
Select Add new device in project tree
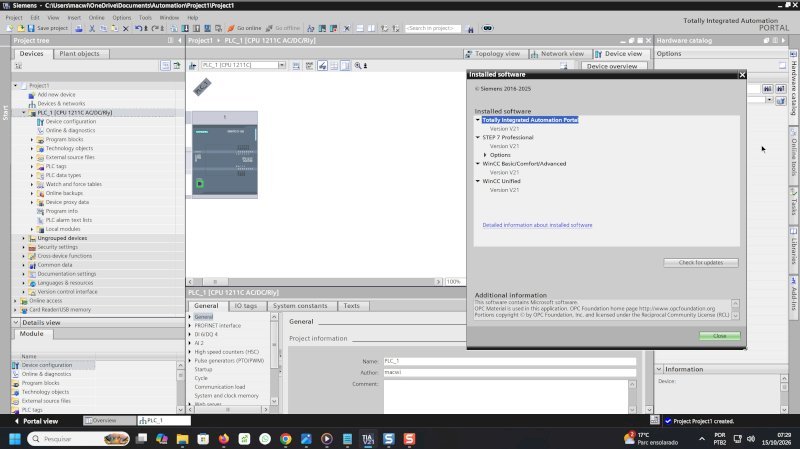[x=56, y=95]
